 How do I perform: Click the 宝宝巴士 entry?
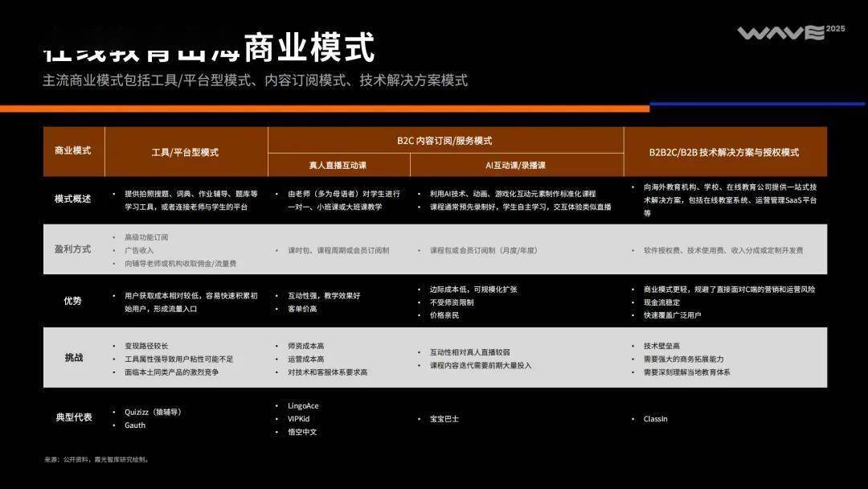pyautogui.click(x=444, y=419)
